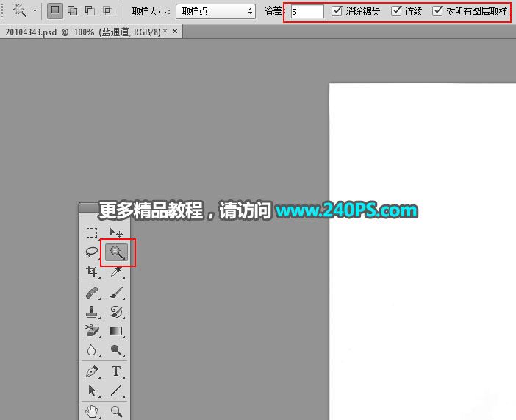Select the History Brush tool

[116, 312]
